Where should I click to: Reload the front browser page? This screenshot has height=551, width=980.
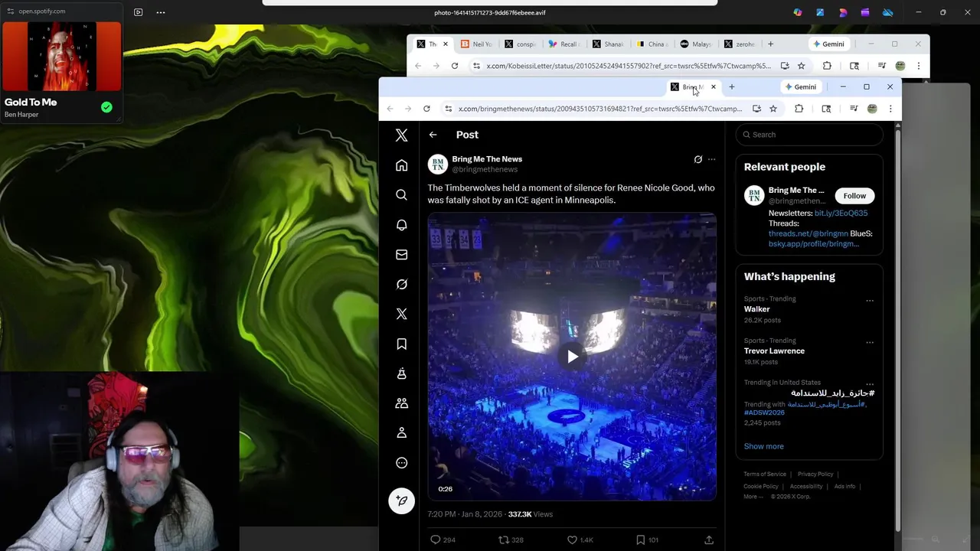[x=426, y=109]
